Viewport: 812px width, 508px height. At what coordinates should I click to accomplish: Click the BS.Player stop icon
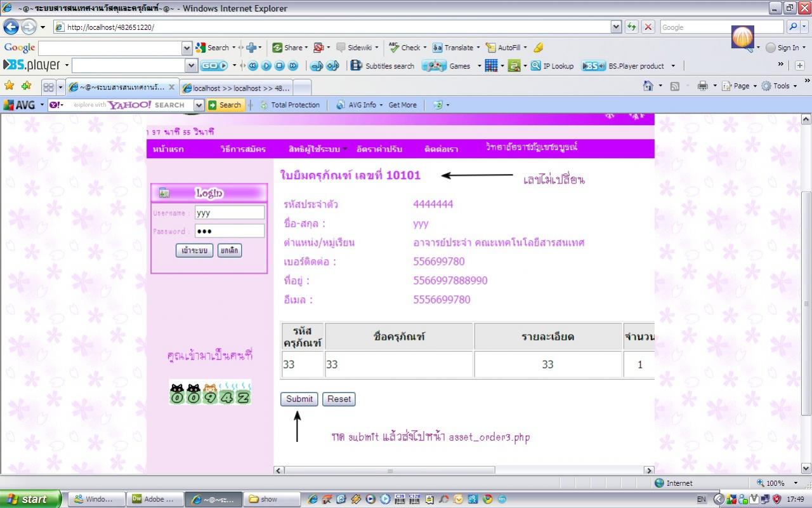click(280, 65)
